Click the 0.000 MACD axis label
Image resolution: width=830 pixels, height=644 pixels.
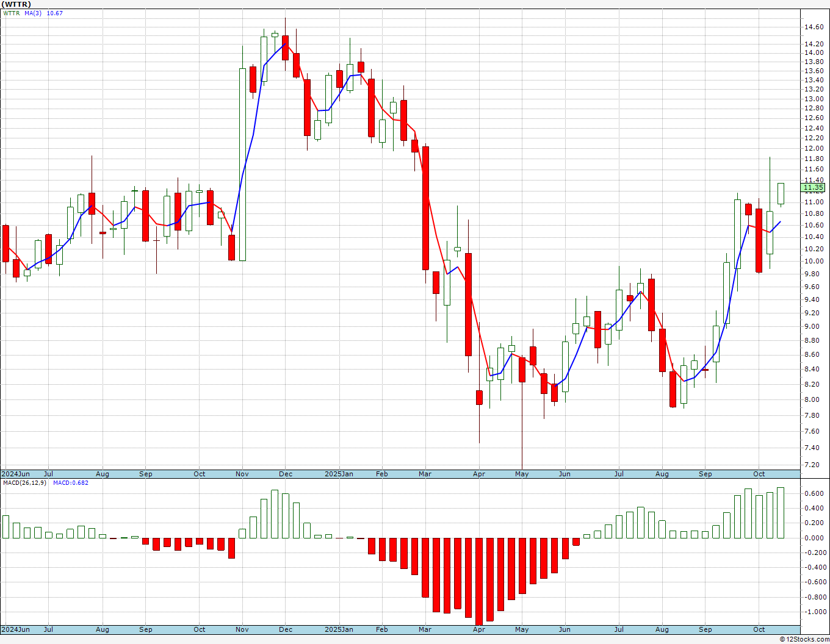point(814,538)
